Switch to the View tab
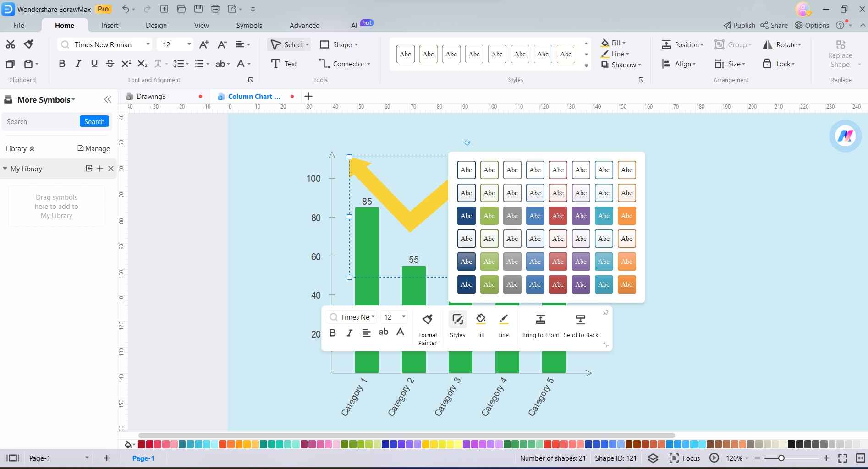The height and width of the screenshot is (469, 868). click(201, 25)
